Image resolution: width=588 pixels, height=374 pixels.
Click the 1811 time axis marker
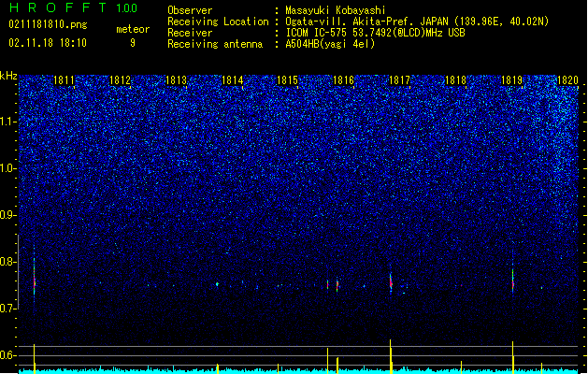65,80
